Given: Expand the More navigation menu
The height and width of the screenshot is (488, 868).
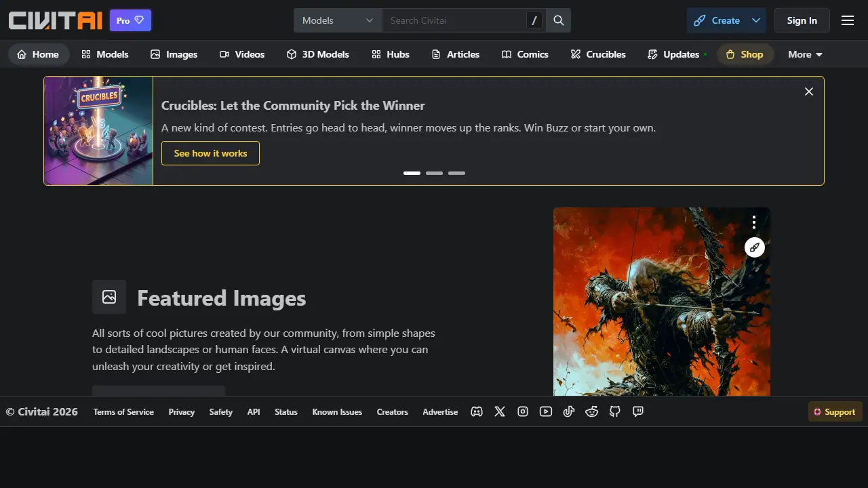Looking at the screenshot, I should [x=805, y=54].
